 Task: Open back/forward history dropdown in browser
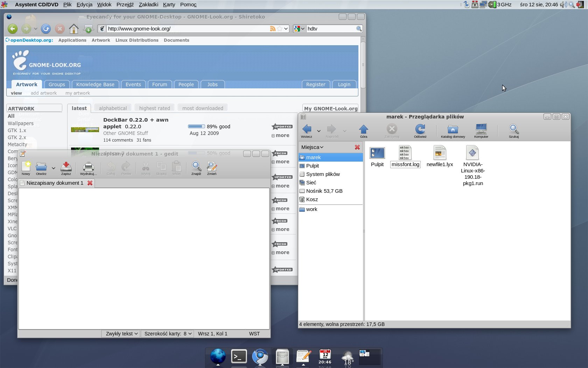(36, 29)
